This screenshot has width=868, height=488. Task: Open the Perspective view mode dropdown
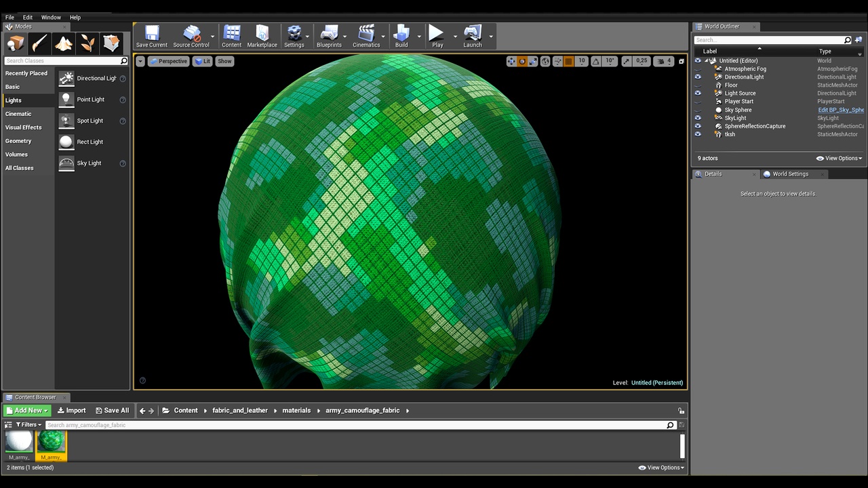click(168, 62)
